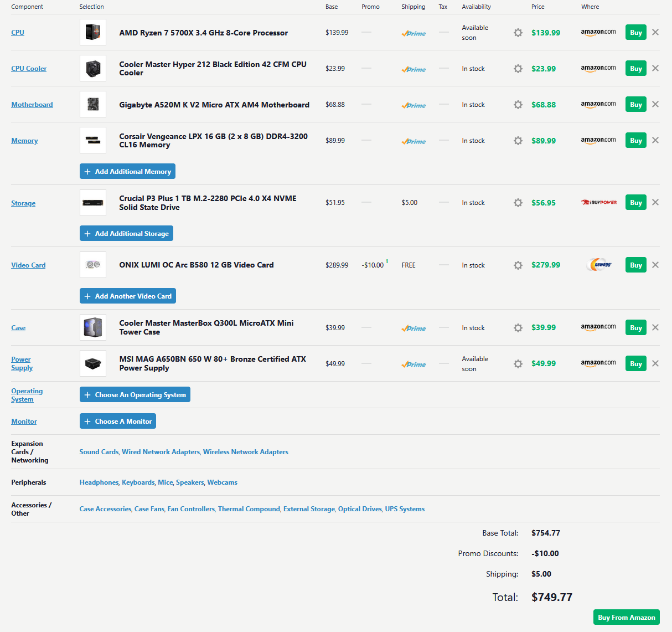
Task: Click the Ryzen 7 5700X product thumbnail
Action: pyautogui.click(x=93, y=32)
